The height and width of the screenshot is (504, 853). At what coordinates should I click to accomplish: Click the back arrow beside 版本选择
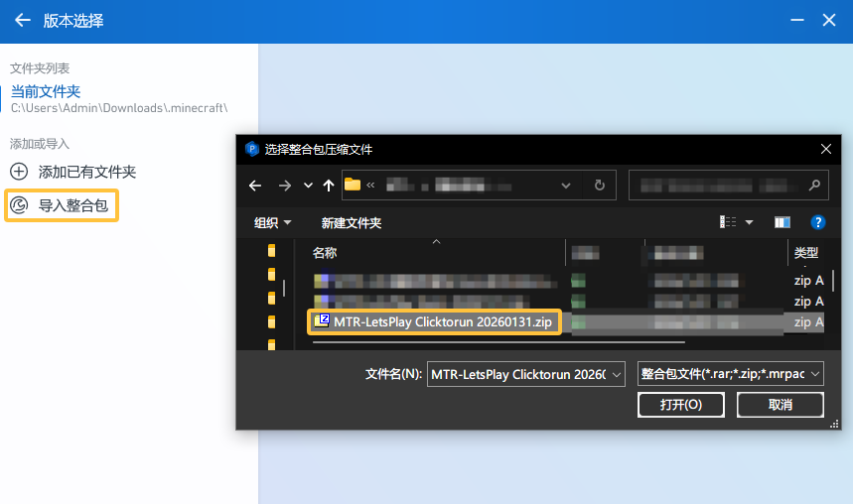(23, 21)
